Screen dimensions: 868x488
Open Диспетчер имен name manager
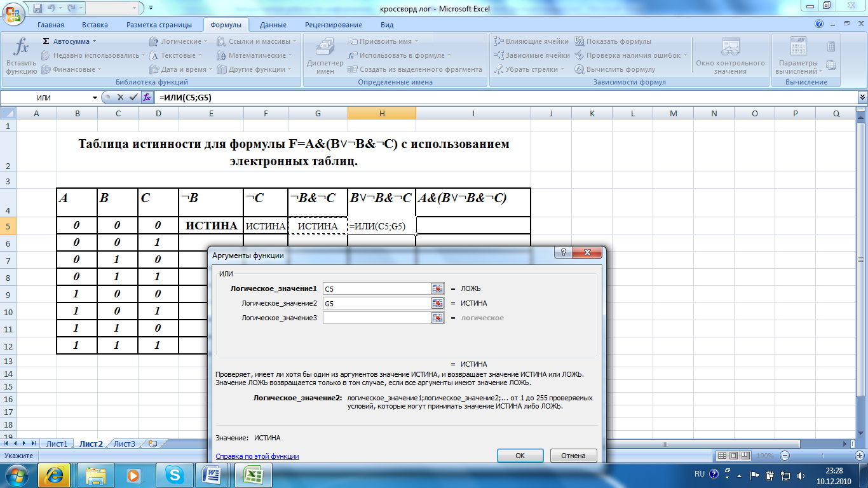[325, 56]
